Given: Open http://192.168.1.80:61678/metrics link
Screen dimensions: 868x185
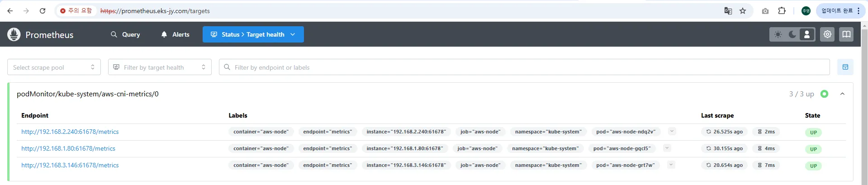Looking at the screenshot, I should click(x=68, y=148).
